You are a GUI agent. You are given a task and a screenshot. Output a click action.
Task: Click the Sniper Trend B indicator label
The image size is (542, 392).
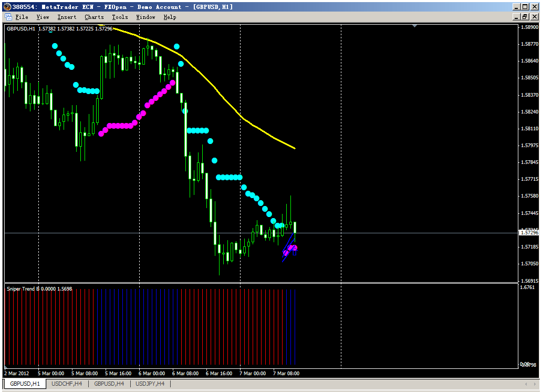(39, 289)
